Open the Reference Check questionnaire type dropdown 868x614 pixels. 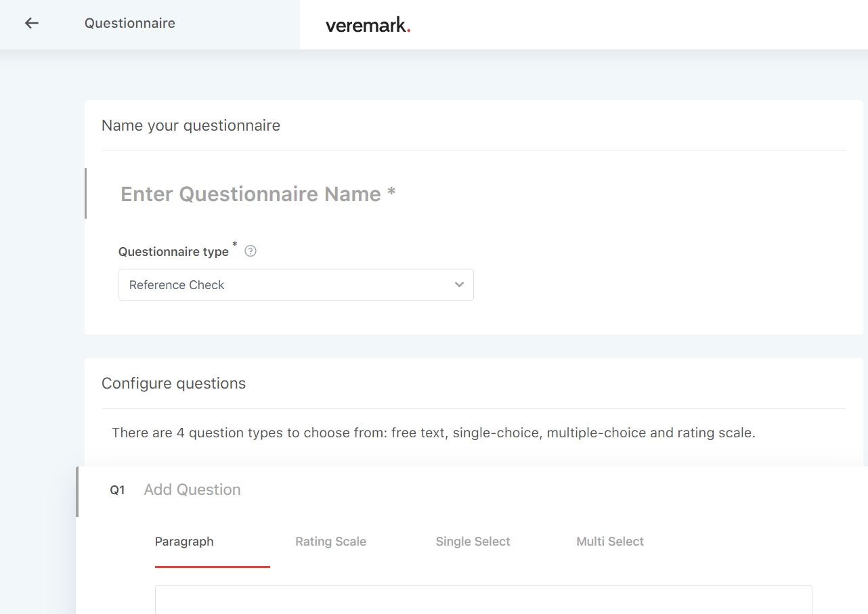296,284
